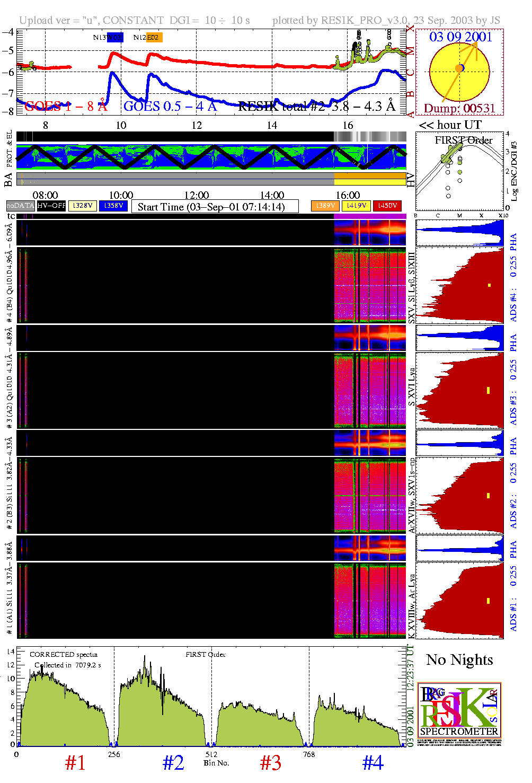Viewport: 532px width, 783px height.
Task: Click the yellow marker in ADS #4 histogram
Action: (x=489, y=285)
